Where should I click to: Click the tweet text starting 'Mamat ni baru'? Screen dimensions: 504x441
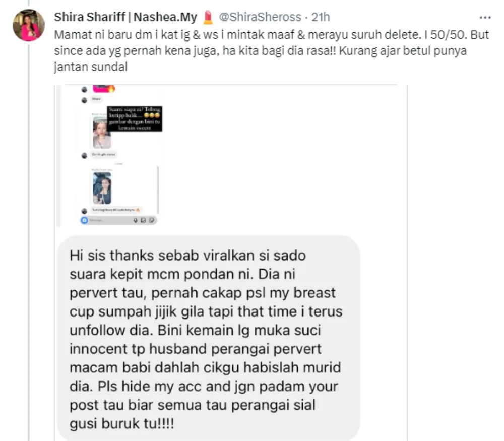tap(271, 50)
